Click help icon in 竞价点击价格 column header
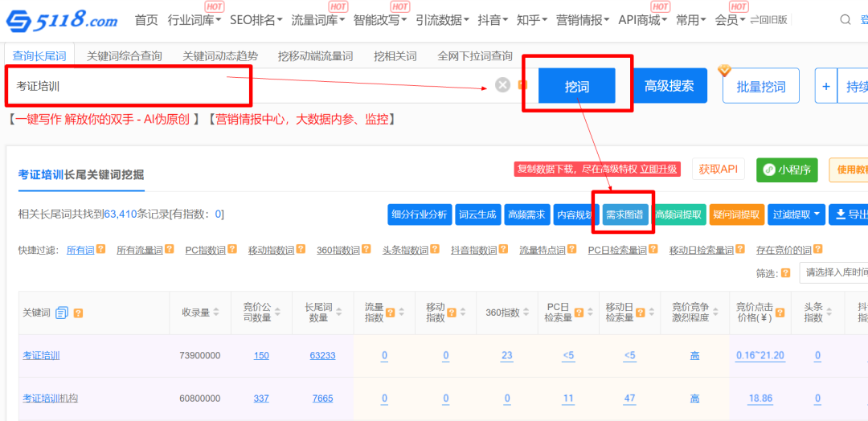 point(780,313)
